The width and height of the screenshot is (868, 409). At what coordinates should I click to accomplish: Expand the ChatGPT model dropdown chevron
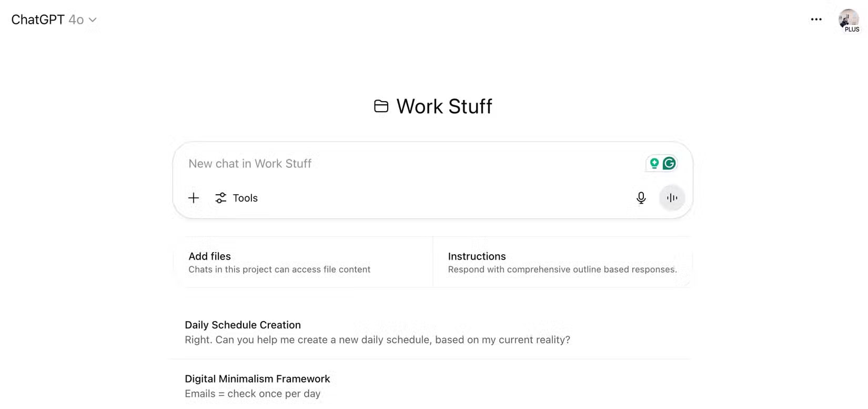[x=92, y=20]
